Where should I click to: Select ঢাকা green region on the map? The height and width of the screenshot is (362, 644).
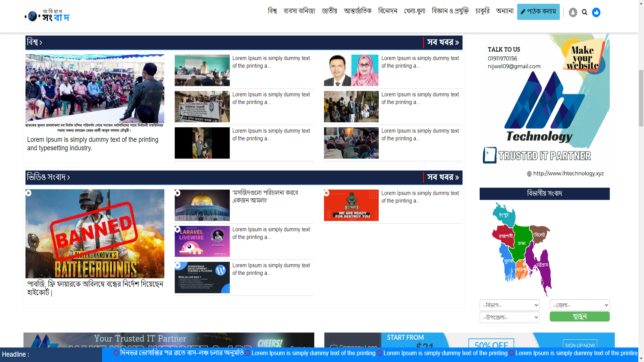click(521, 243)
